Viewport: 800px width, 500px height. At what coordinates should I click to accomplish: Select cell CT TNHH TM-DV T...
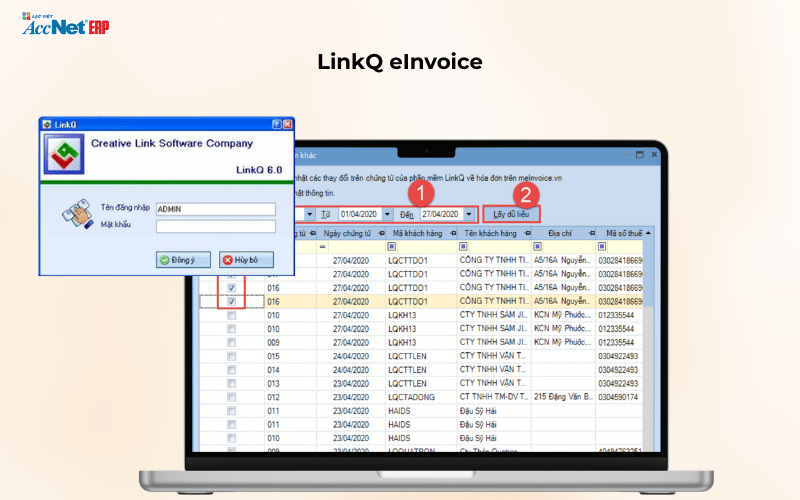coord(494,397)
